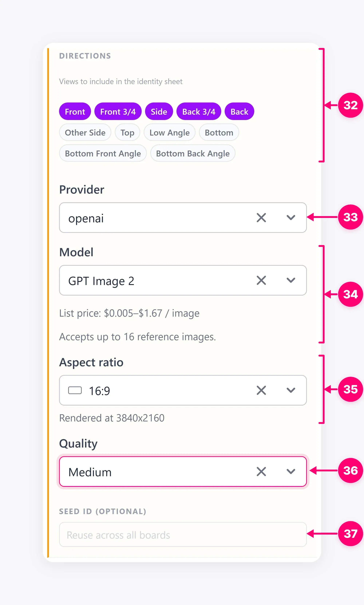Toggle off the Side view chip
This screenshot has height=605, width=364.
(159, 111)
